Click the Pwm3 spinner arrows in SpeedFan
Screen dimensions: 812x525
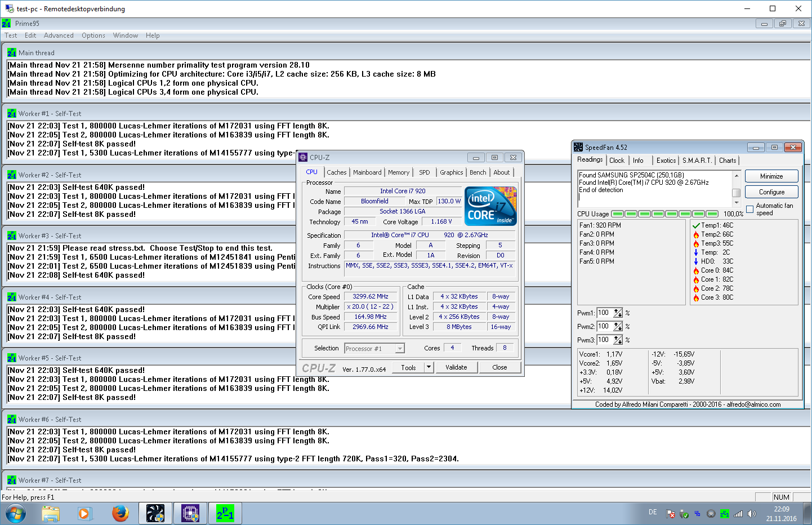tap(618, 340)
